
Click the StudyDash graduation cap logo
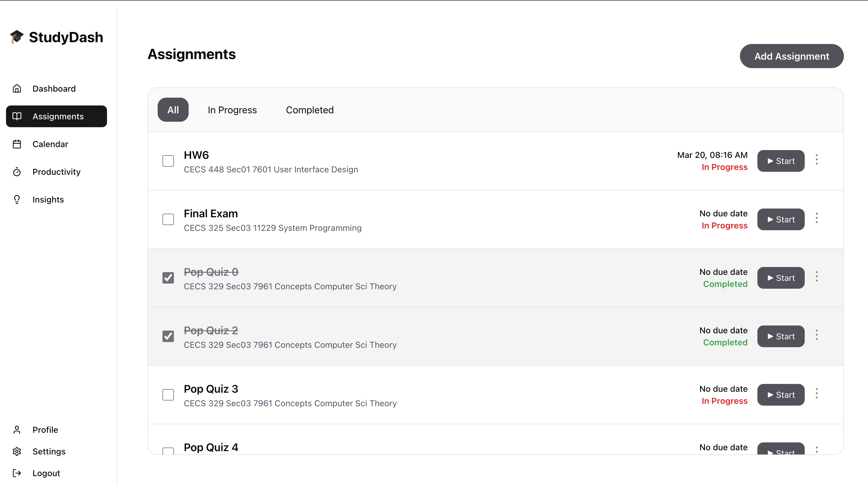(17, 37)
